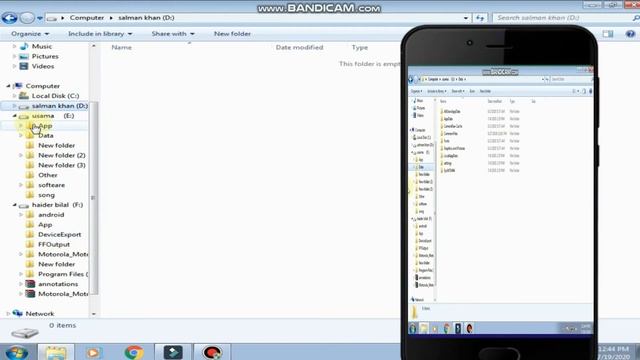Open the address bar history dropdown

click(x=466, y=18)
